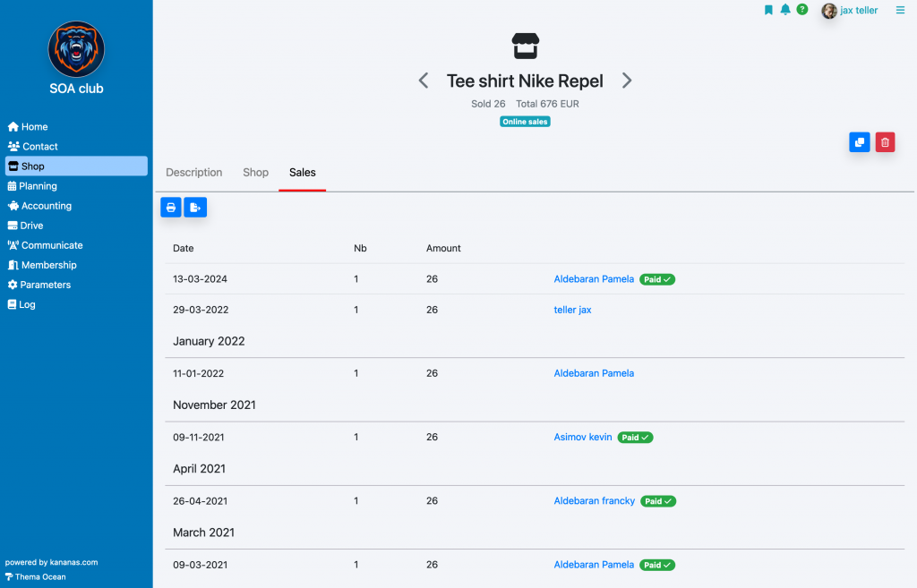The image size is (917, 588).
Task: Select the 11-01-2022 date cell
Action: pos(198,373)
